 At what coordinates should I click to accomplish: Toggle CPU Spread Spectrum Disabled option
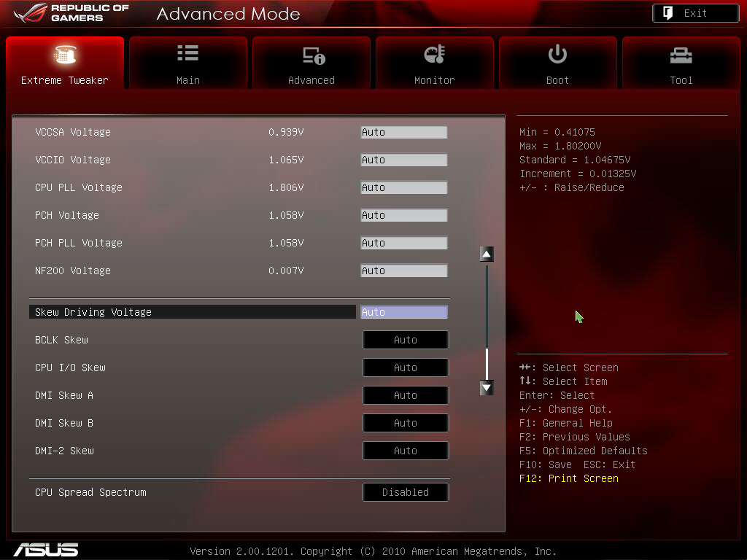(405, 492)
